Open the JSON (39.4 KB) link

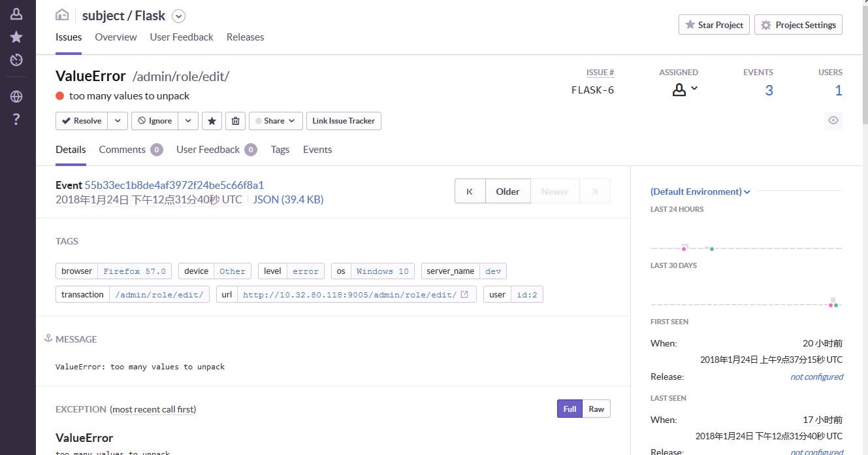click(288, 199)
